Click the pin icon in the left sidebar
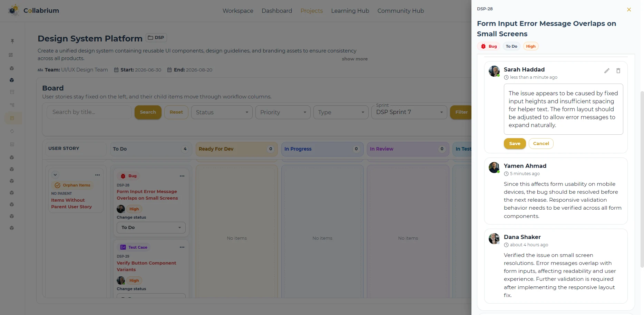Viewport: 644px width, 315px height. (12, 41)
